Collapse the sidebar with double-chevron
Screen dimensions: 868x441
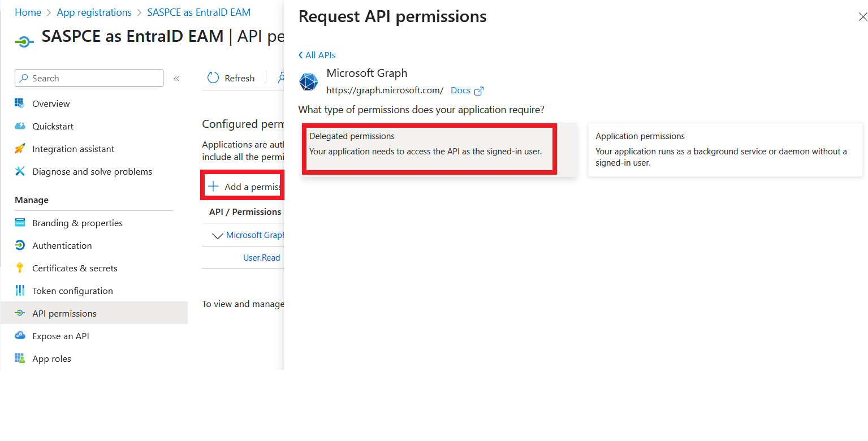(176, 79)
